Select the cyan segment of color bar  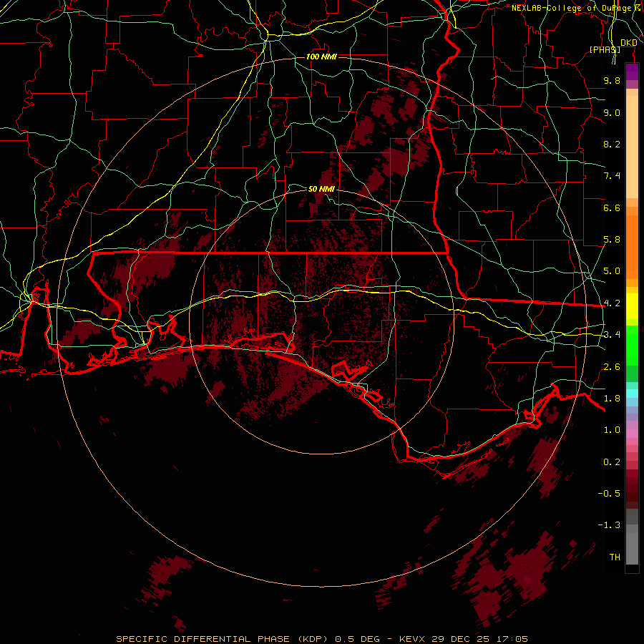[x=632, y=394]
